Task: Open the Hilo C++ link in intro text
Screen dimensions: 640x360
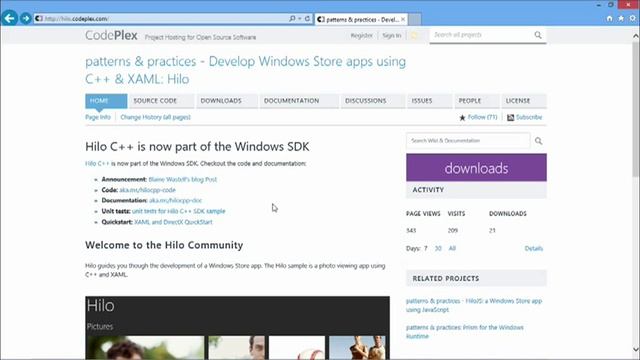Action: 97,164
